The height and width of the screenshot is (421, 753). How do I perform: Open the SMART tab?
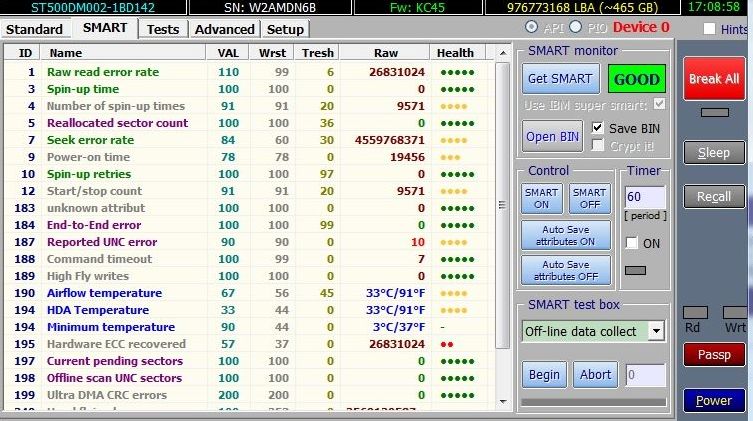coord(105,28)
